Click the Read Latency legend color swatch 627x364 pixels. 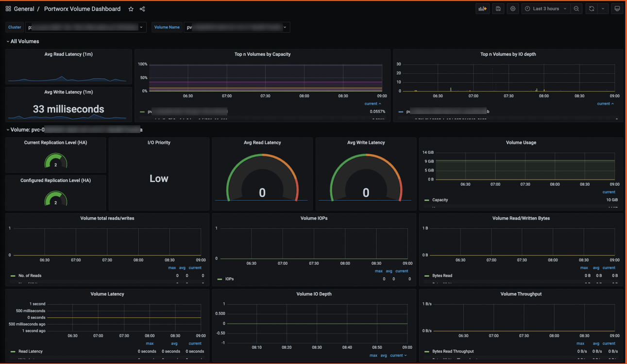pos(13,351)
